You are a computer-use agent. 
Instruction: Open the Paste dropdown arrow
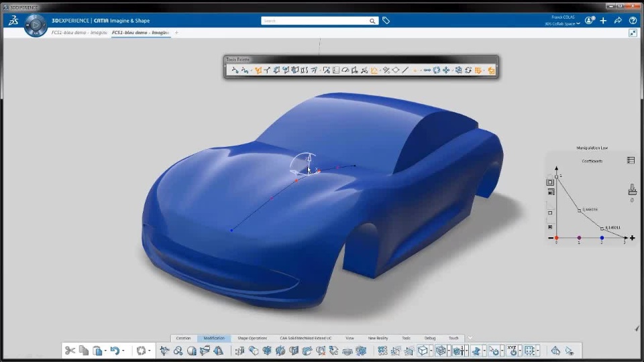pyautogui.click(x=105, y=351)
